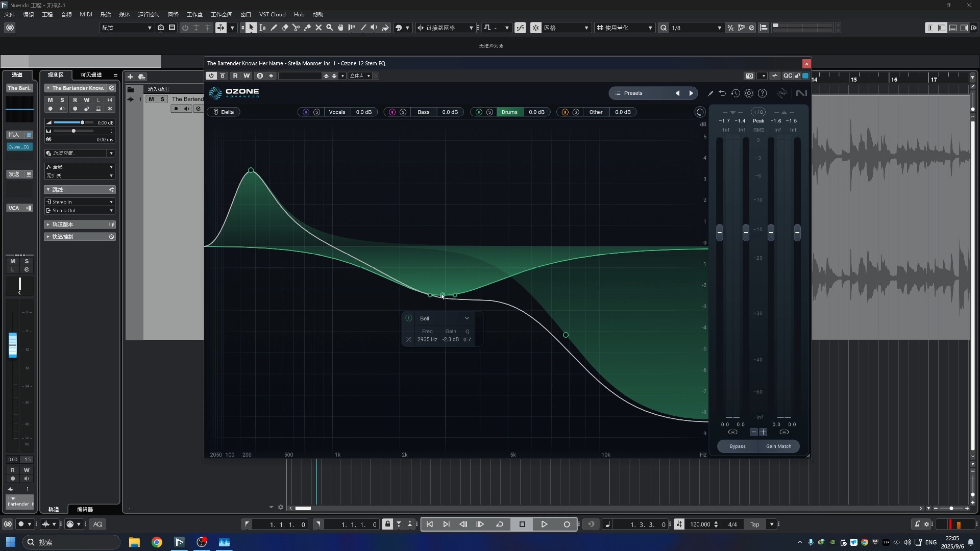Go to next Ozone preset

(x=692, y=93)
